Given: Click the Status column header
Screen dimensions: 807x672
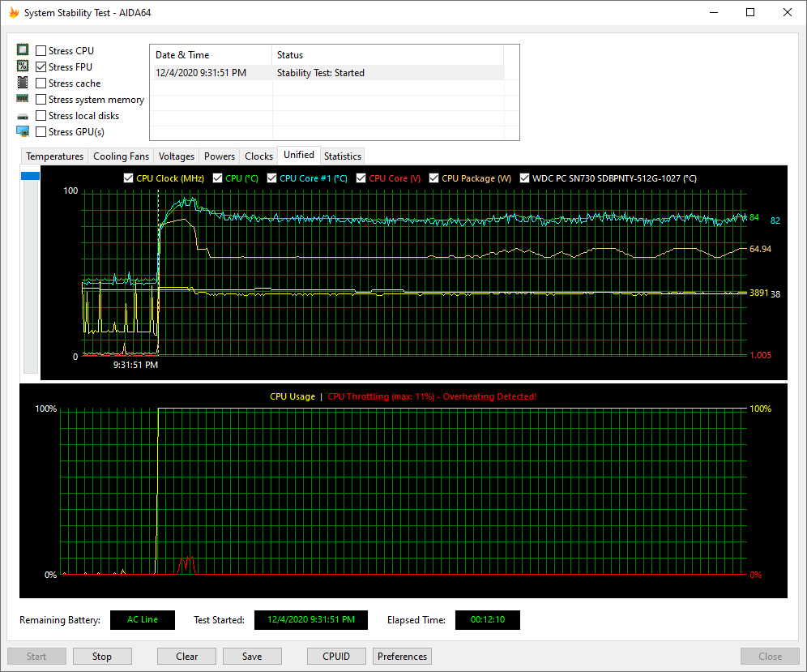Looking at the screenshot, I should click(387, 55).
